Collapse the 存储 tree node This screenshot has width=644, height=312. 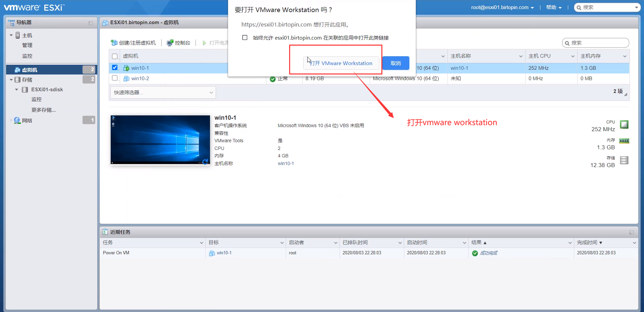pyautogui.click(x=11, y=80)
